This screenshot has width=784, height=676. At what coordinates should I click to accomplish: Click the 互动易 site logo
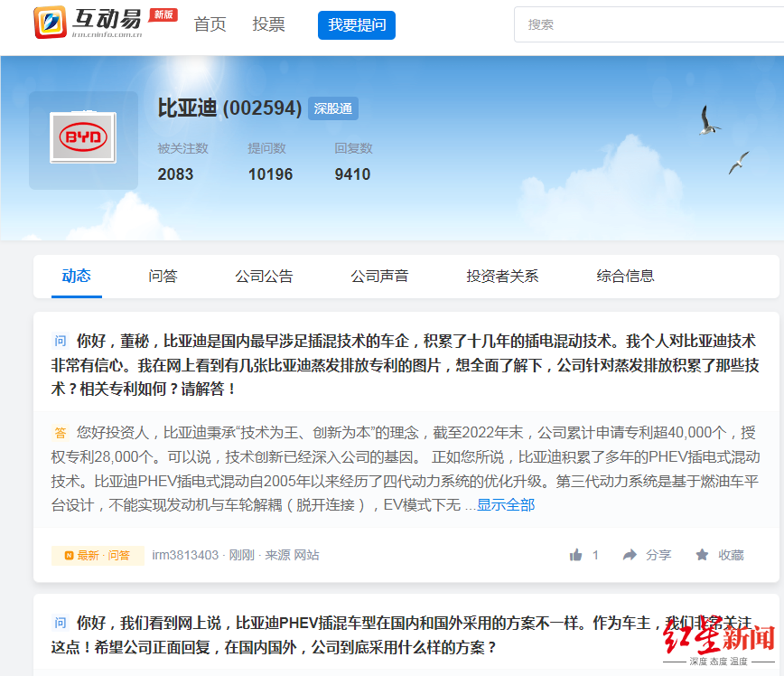88,23
